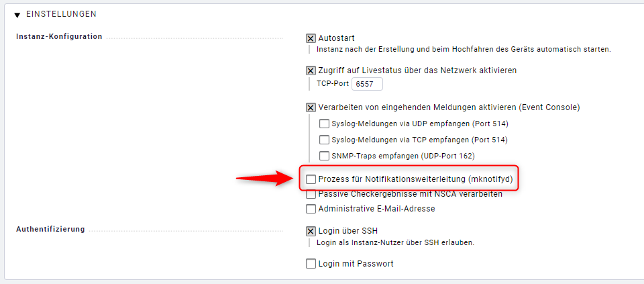Uncheck Zugriff auf Livestatus über das Netzwerk
Image resolution: width=644 pixels, height=284 pixels.
[311, 70]
